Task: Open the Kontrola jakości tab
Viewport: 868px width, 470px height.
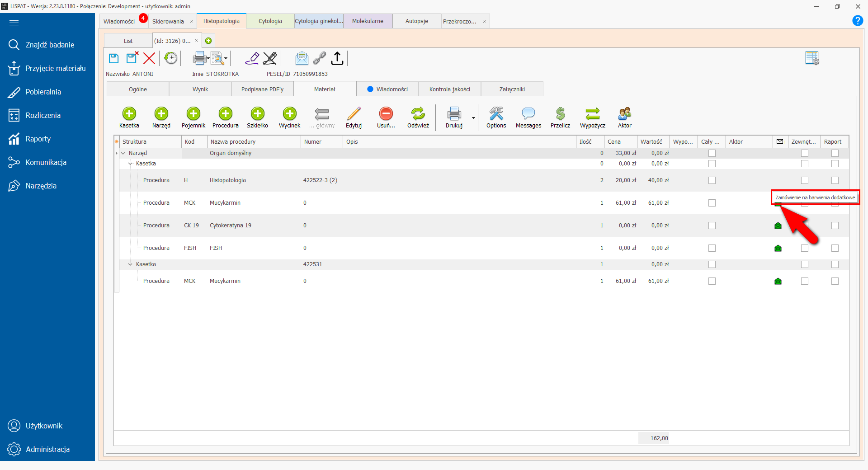Action: click(450, 89)
